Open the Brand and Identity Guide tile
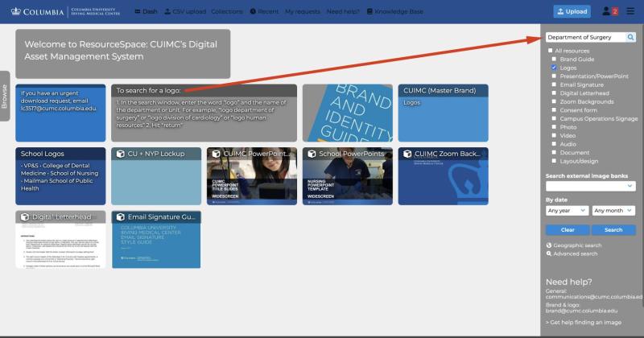The width and height of the screenshot is (644, 338). coord(348,113)
